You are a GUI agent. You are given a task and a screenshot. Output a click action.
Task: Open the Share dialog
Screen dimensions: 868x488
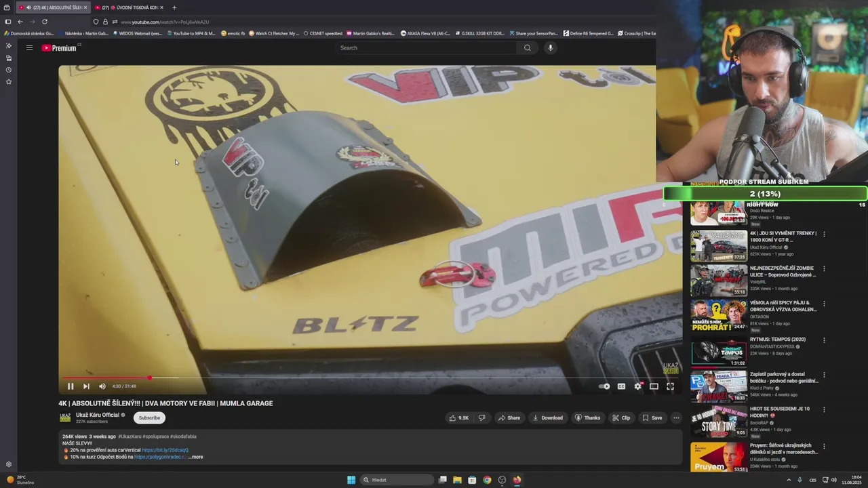pos(509,418)
